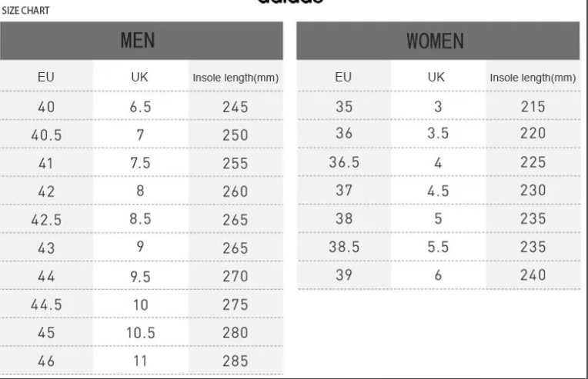The image size is (588, 379).
Task: Click men's insole length 270 value
Action: click(236, 277)
